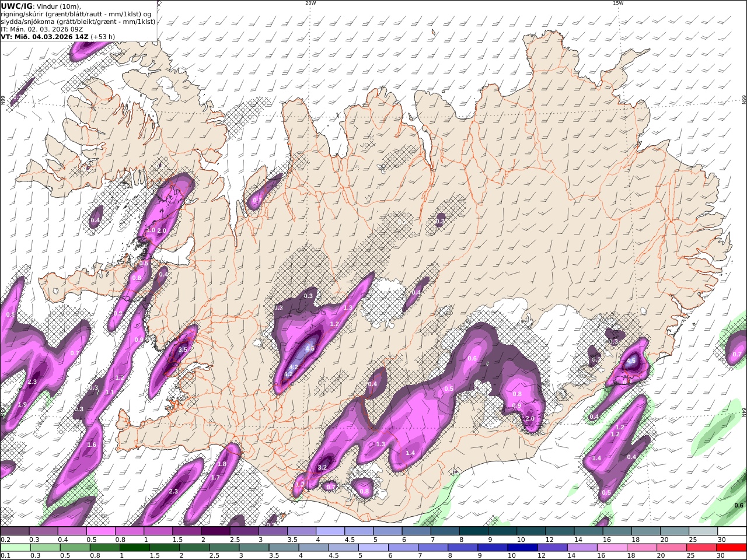Viewport: 747px width, 560px height.
Task: Select the grey-green swatch between 3 and 3.5, lower legend
Action: [254, 547]
